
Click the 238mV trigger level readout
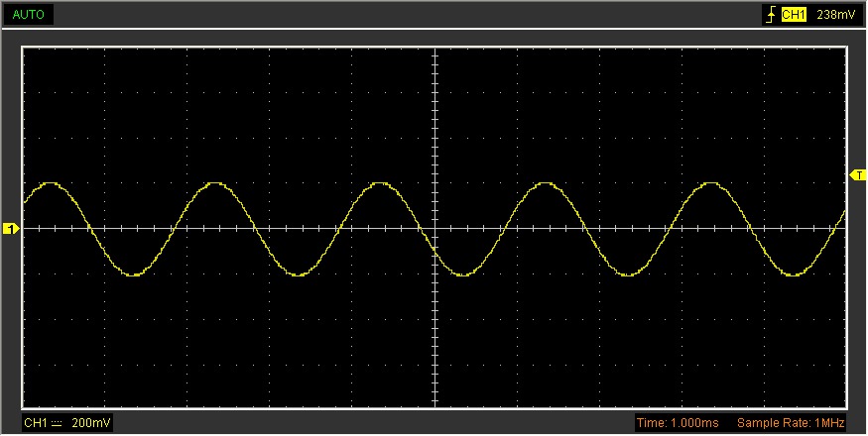(x=836, y=15)
